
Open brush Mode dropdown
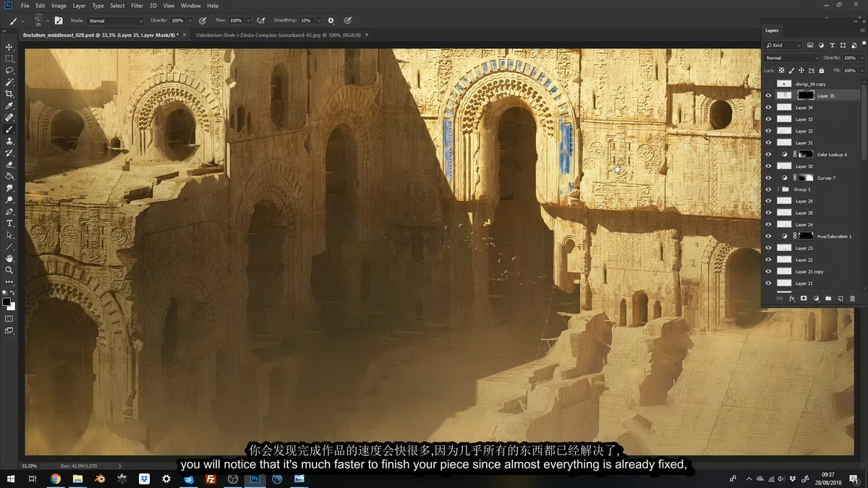click(x=116, y=20)
